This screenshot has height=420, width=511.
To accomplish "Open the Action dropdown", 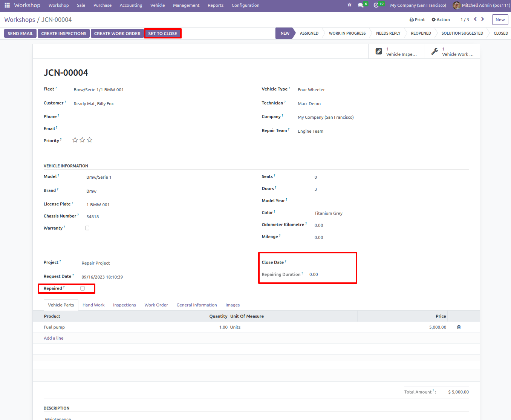I will pyautogui.click(x=441, y=20).
